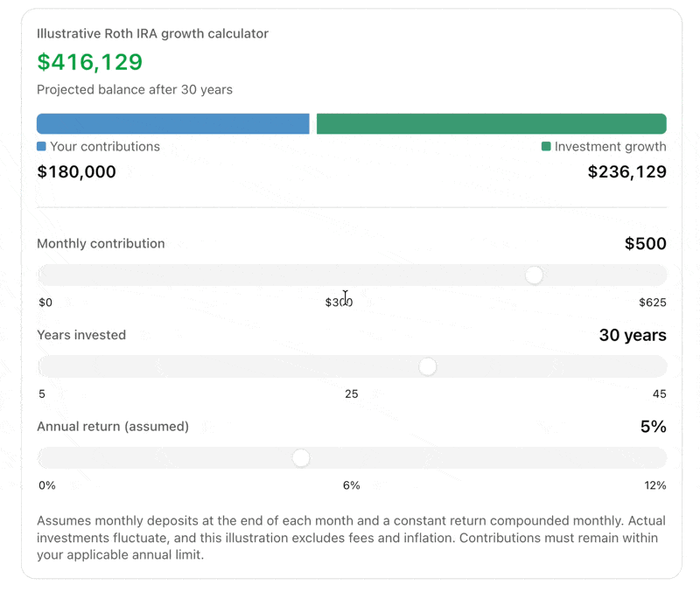Click the green Investment growth legend square
Viewport: 700px width, 592px height.
[546, 146]
